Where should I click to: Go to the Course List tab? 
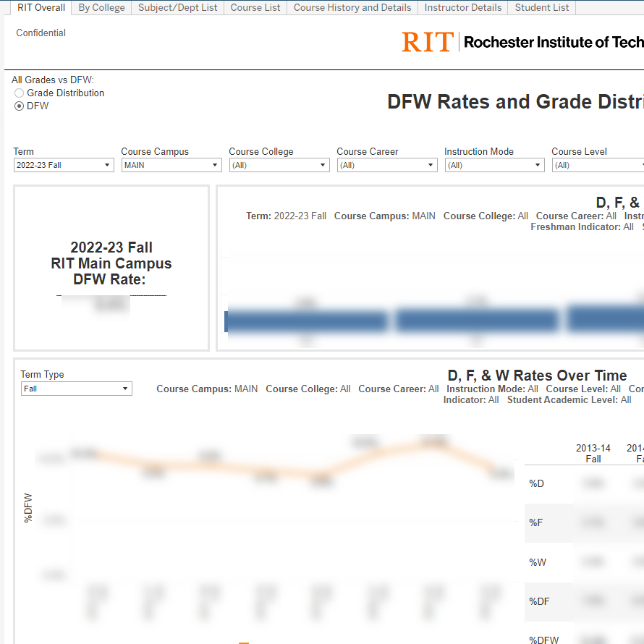click(x=255, y=8)
